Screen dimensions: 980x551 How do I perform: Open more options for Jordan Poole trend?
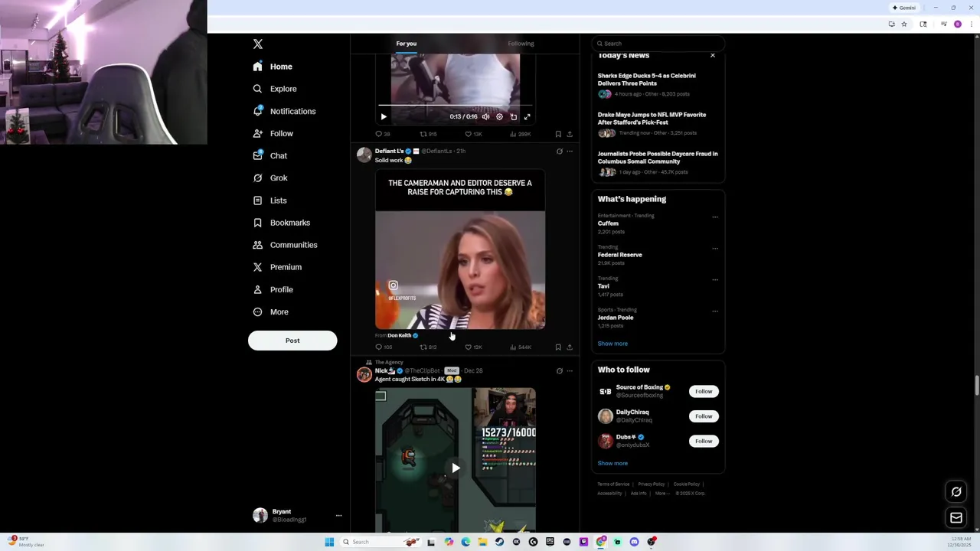715,311
